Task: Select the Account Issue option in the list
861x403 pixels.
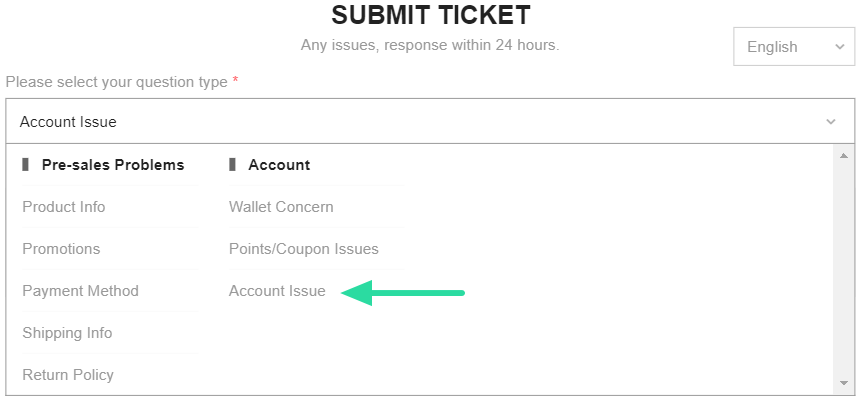Action: [277, 291]
